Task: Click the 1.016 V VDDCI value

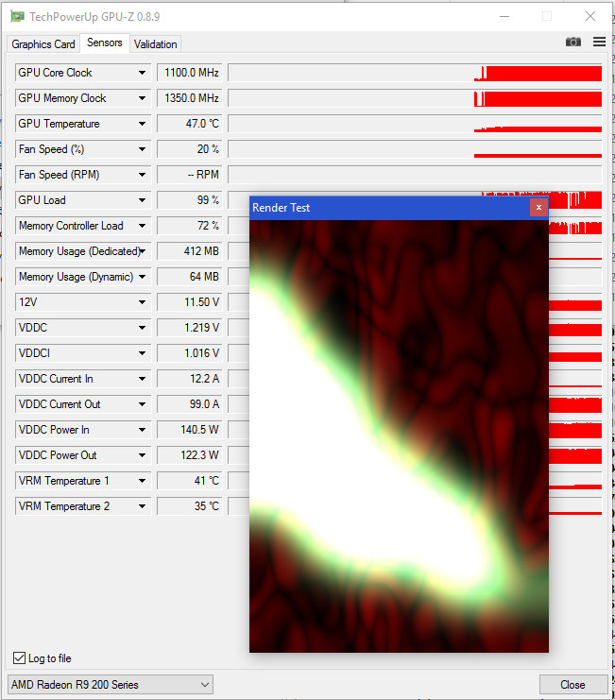Action: click(190, 352)
